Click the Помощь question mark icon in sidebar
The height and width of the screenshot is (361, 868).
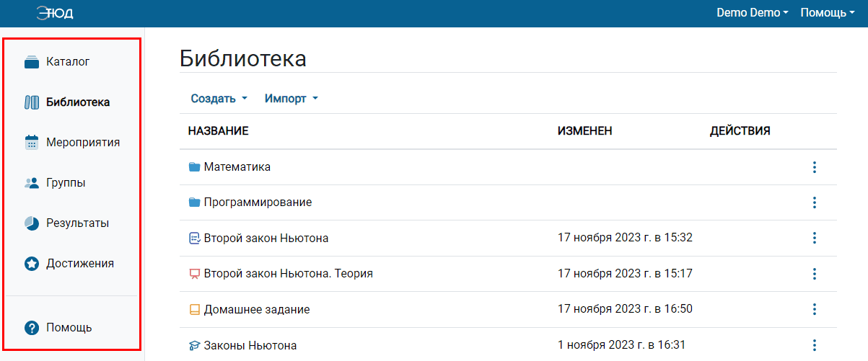[31, 328]
